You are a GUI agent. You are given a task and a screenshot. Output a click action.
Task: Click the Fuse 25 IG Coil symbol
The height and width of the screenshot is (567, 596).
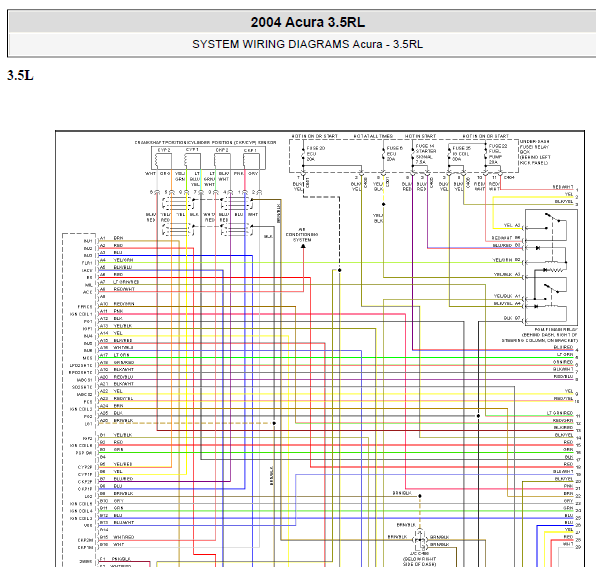[x=449, y=155]
